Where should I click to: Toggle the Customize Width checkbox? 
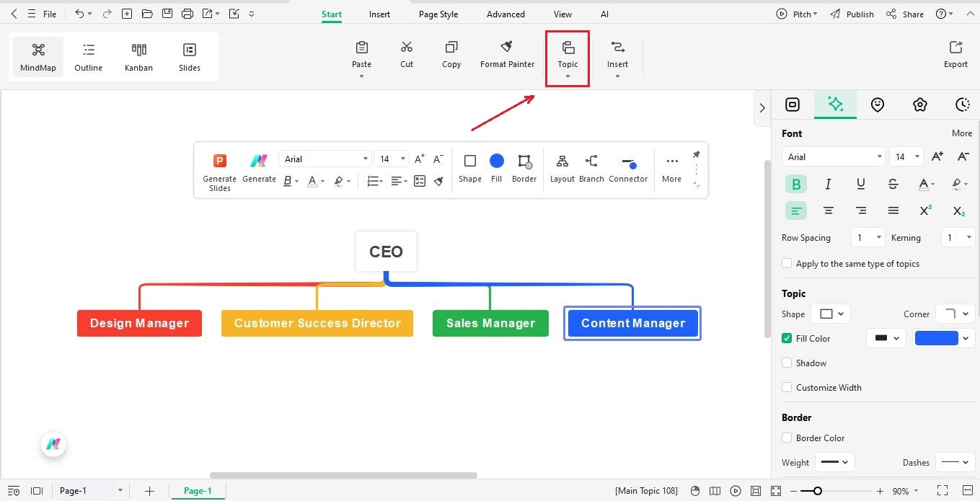click(x=787, y=387)
